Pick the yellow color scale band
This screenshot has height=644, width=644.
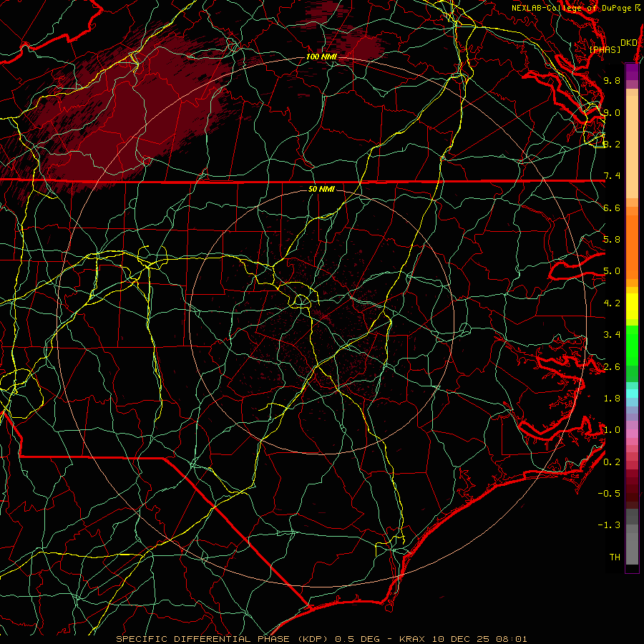(x=632, y=306)
